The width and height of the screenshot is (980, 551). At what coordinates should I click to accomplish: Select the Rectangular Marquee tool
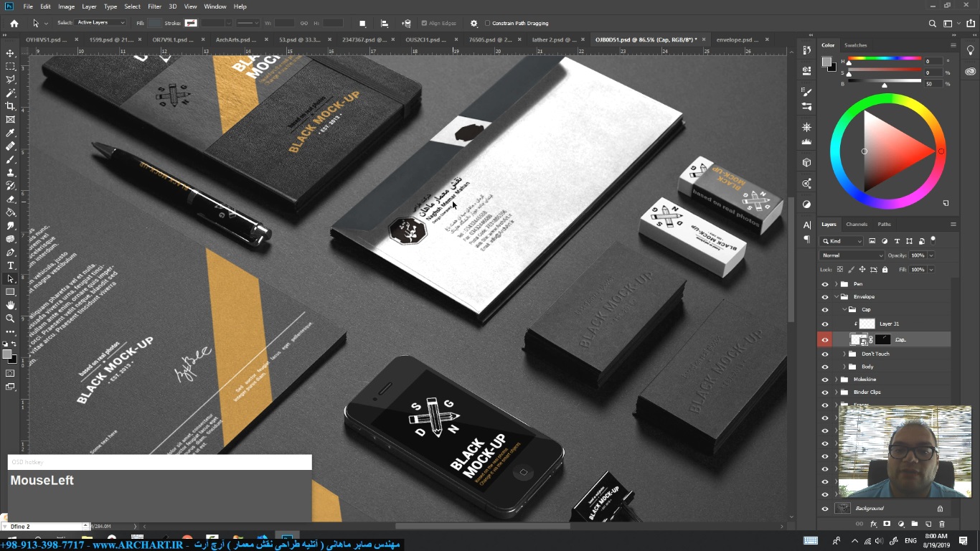tap(11, 66)
